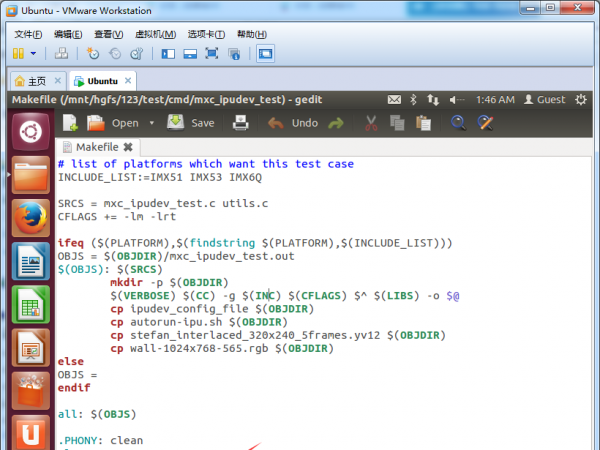Click the print icon in gedit toolbar
Screen dimensions: 600x450
click(x=241, y=123)
